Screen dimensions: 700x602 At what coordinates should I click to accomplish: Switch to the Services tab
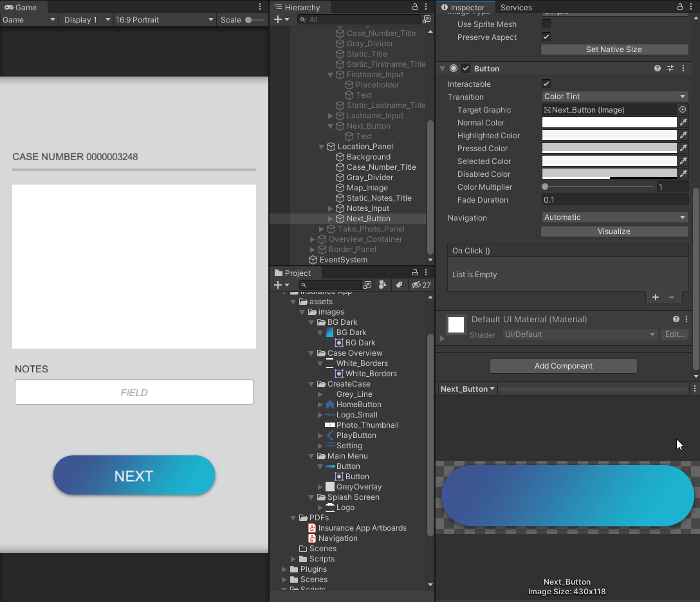click(516, 7)
